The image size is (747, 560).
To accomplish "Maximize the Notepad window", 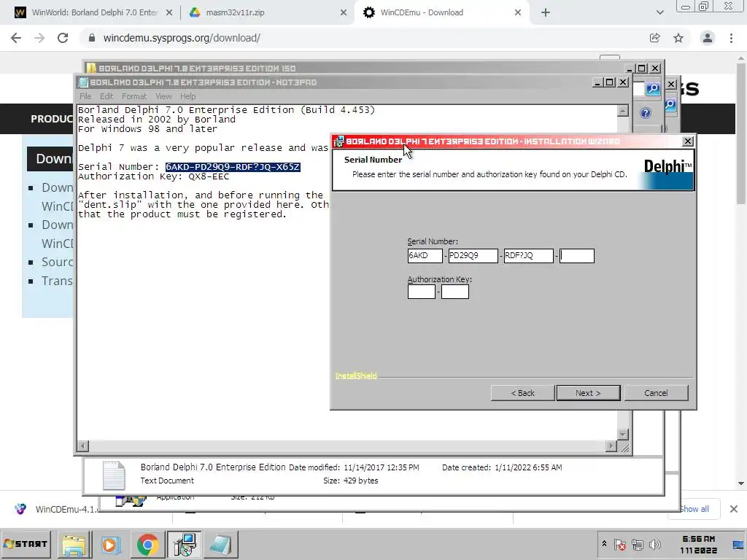I will point(609,82).
